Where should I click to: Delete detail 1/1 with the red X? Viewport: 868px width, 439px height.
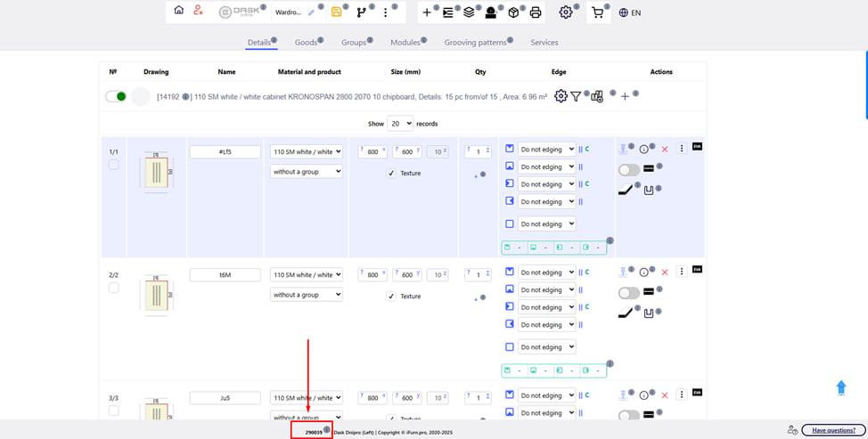(665, 150)
